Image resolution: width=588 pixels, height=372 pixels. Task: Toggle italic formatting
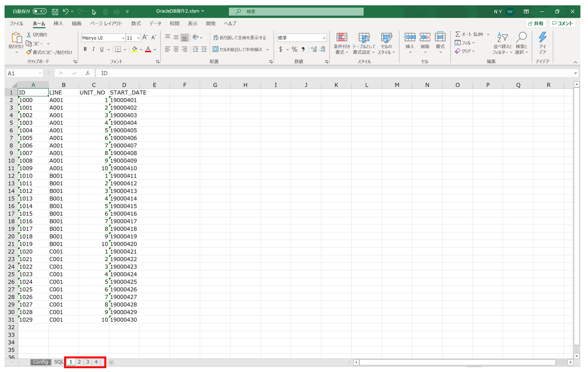[93, 49]
